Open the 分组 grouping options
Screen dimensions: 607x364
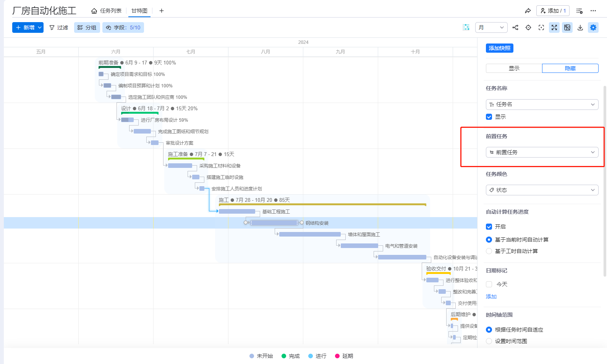pyautogui.click(x=87, y=27)
